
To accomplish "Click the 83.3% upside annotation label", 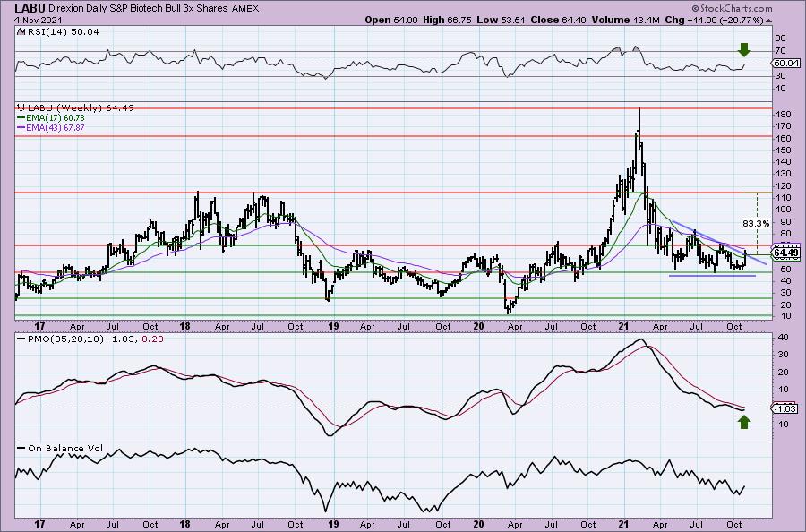I will click(x=756, y=224).
